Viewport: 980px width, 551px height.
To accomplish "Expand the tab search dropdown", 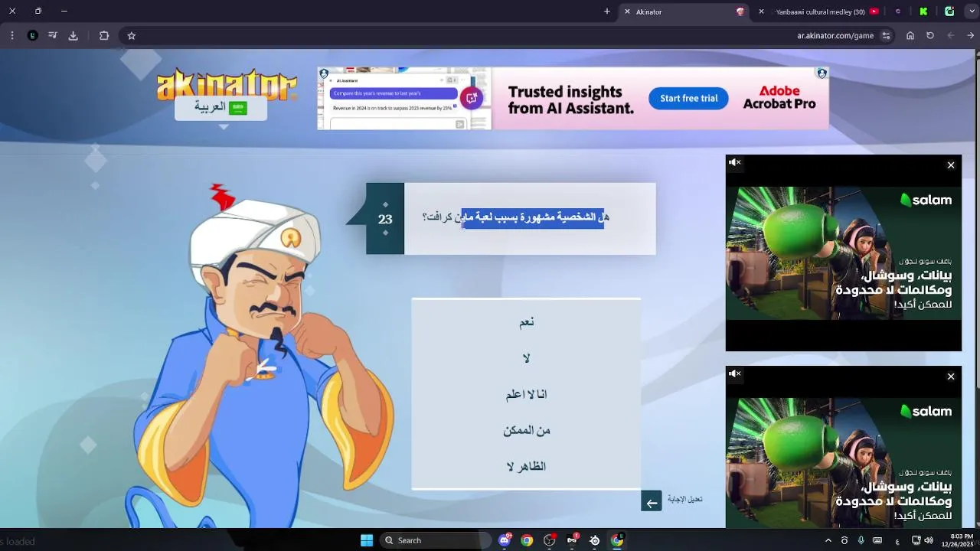I will point(972,11).
